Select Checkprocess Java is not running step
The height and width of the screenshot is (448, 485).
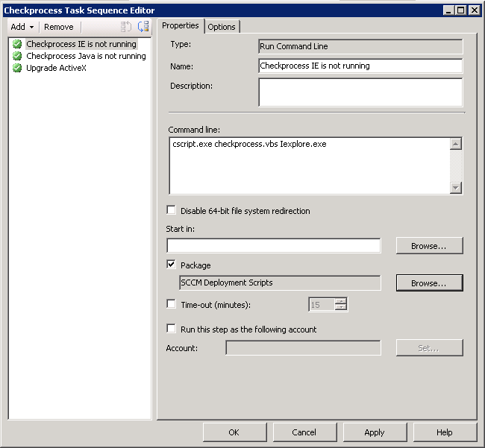coord(86,56)
